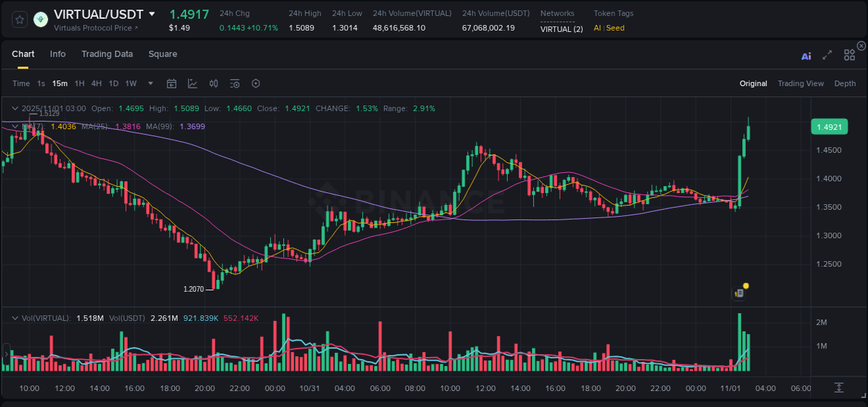
Task: Open chart settings with the hexagon gear icon
Action: click(x=256, y=83)
